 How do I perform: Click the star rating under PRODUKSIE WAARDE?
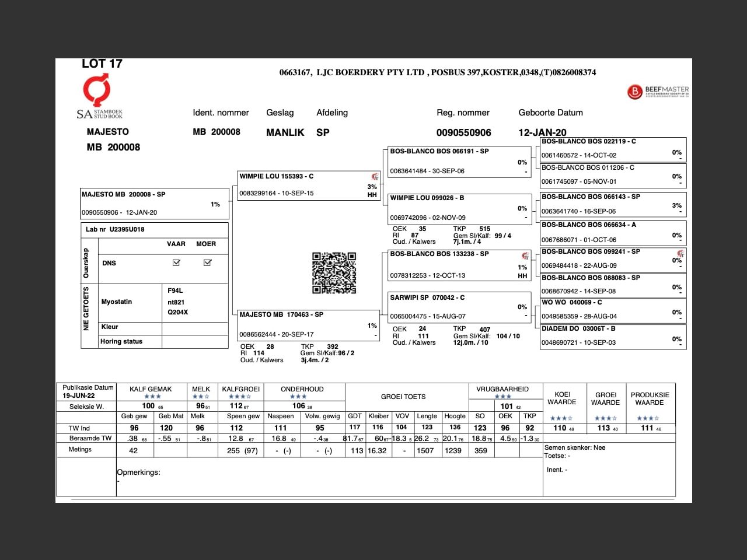tap(648, 418)
